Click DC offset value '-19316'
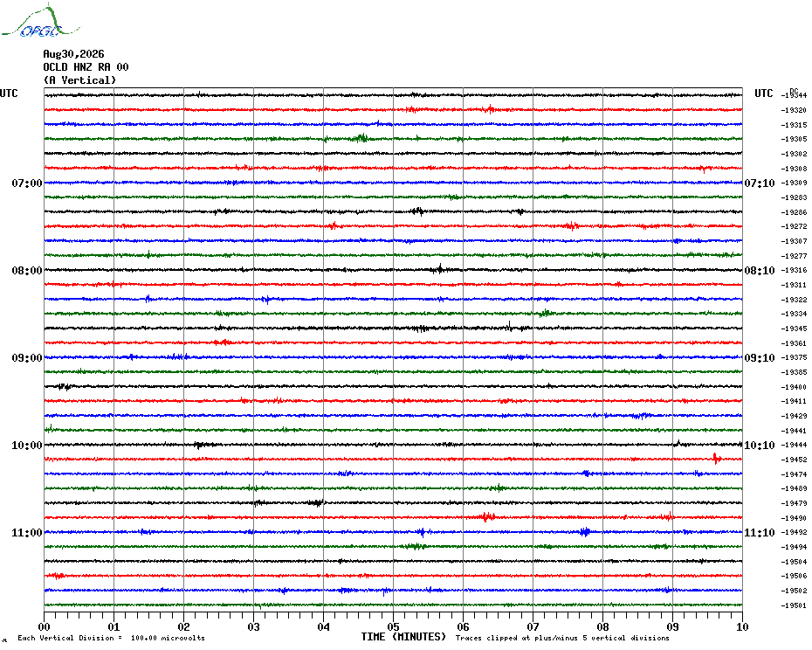The width and height of the screenshot is (812, 650). pos(794,271)
